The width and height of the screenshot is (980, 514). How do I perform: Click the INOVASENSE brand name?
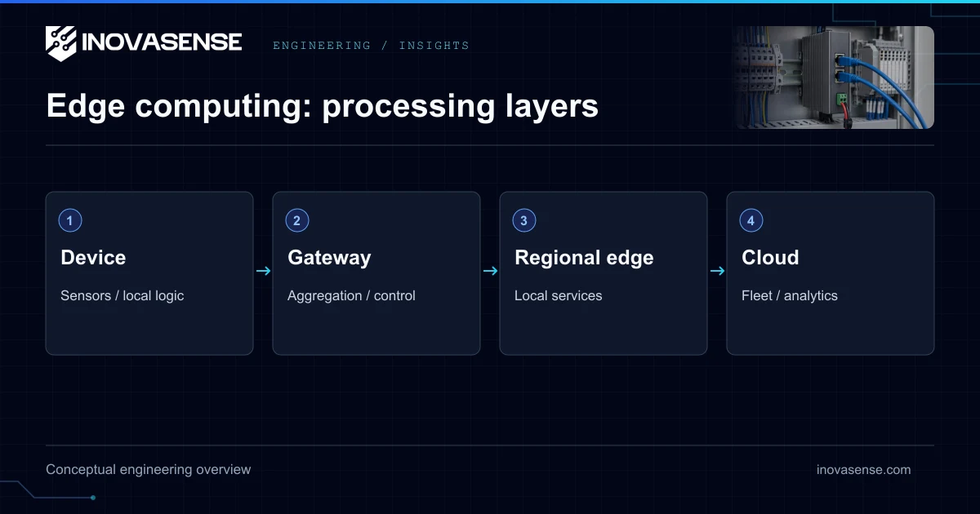(x=163, y=42)
